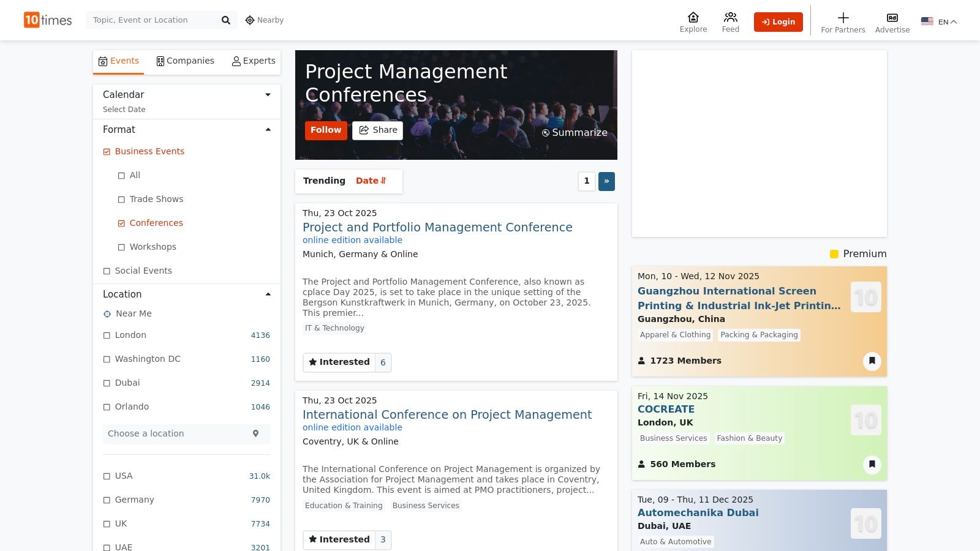Check the London location checkbox

point(107,335)
